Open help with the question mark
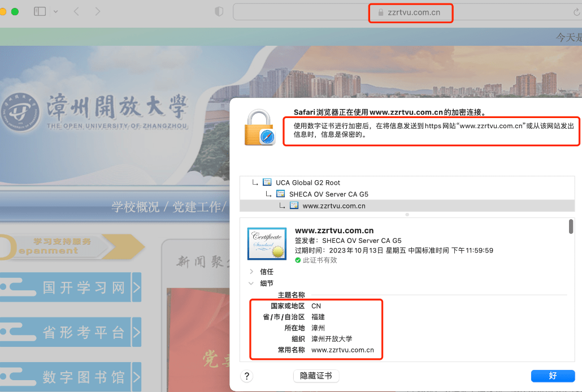The width and height of the screenshot is (582, 392). click(247, 376)
